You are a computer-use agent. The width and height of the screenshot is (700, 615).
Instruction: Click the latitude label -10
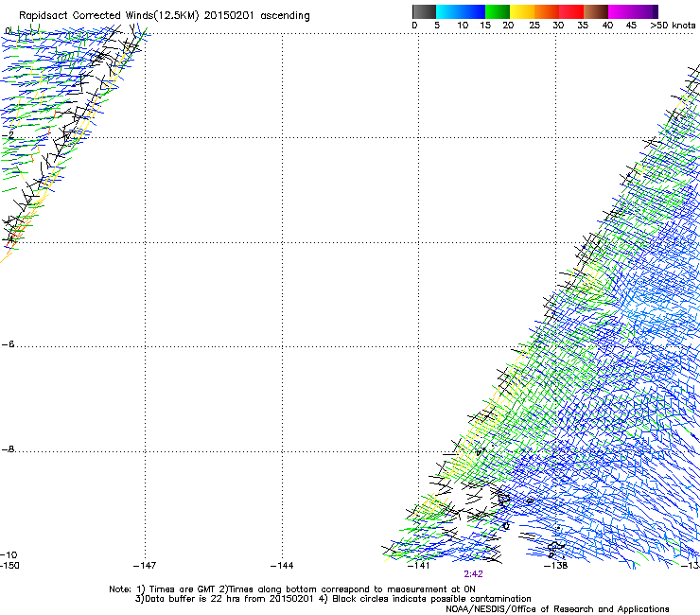click(x=9, y=554)
